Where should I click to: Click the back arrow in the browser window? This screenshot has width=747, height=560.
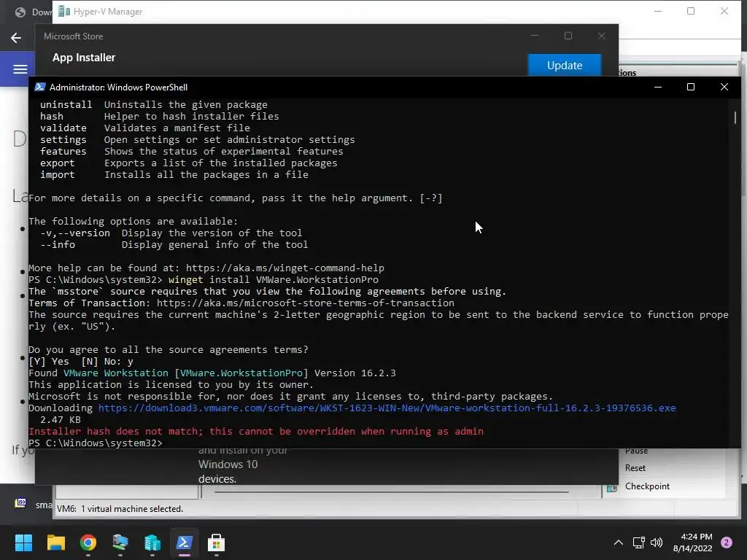16,38
